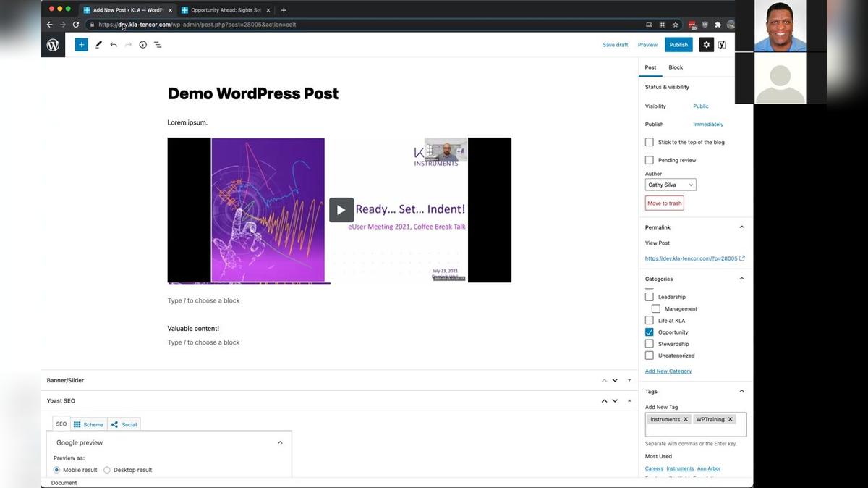Uncheck the Opportunity category
This screenshot has height=488, width=868.
[x=650, y=332]
